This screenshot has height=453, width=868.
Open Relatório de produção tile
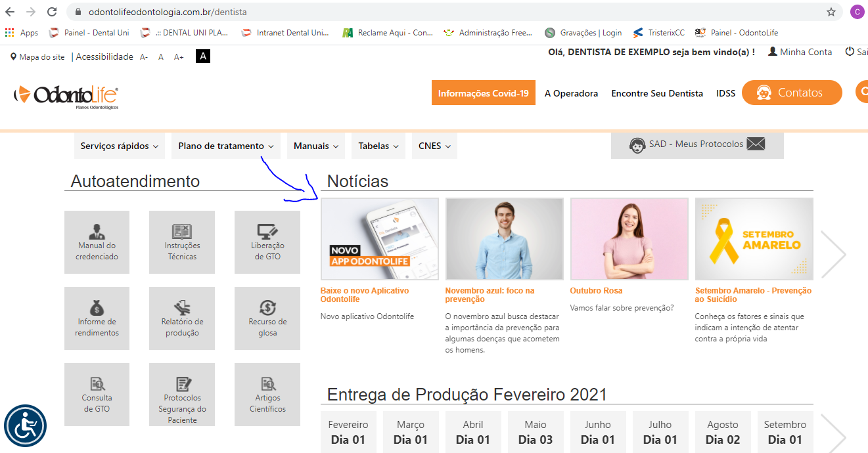pyautogui.click(x=182, y=318)
